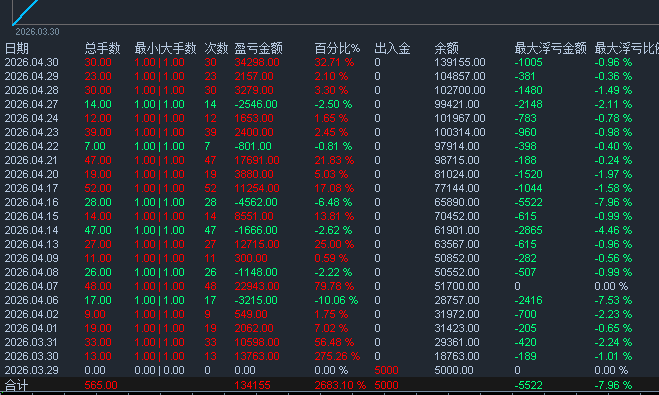Click max floating loss -2865

point(528,230)
